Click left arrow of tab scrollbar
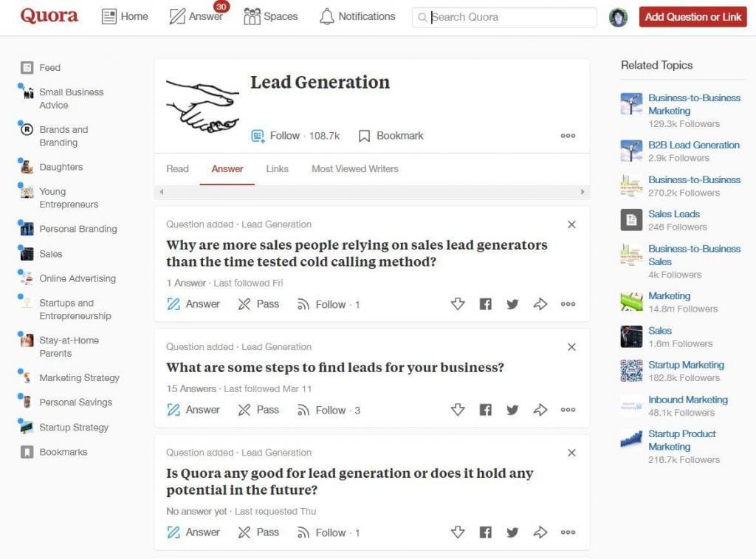756x559 pixels. pos(162,192)
